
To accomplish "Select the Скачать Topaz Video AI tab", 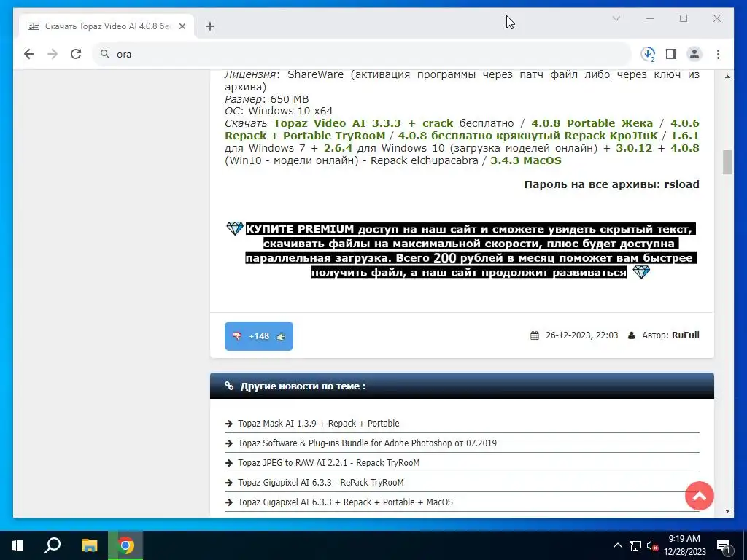I will (x=107, y=26).
